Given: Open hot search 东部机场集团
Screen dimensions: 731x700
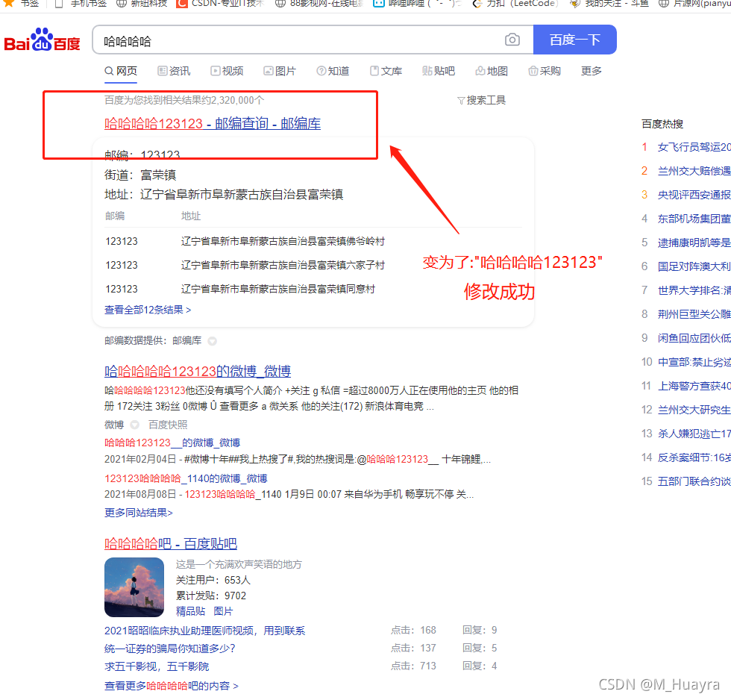Looking at the screenshot, I should click(x=694, y=219).
